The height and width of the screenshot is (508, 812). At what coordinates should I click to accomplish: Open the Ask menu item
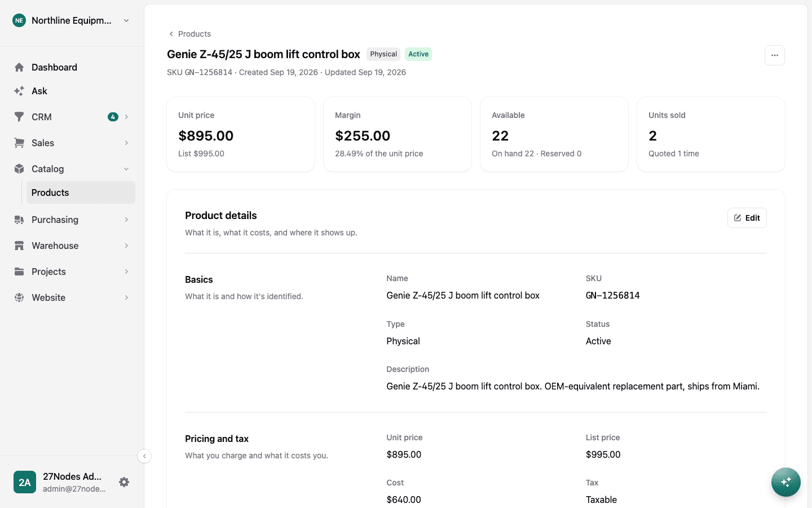72,91
